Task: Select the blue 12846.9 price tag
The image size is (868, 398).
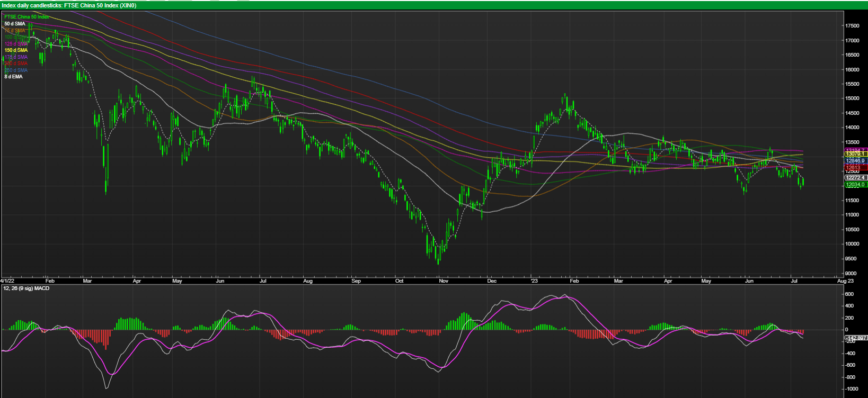Action: coord(855,160)
